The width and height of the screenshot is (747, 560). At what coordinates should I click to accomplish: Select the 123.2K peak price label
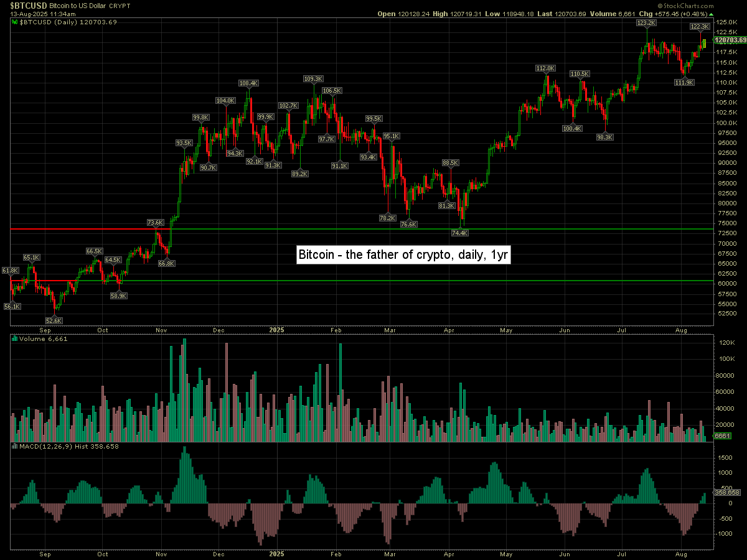[646, 22]
